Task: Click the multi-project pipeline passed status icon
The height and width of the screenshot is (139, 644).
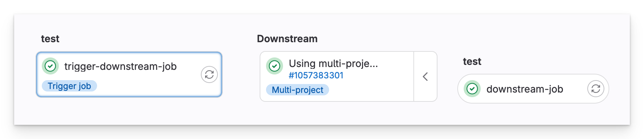Action: (275, 66)
